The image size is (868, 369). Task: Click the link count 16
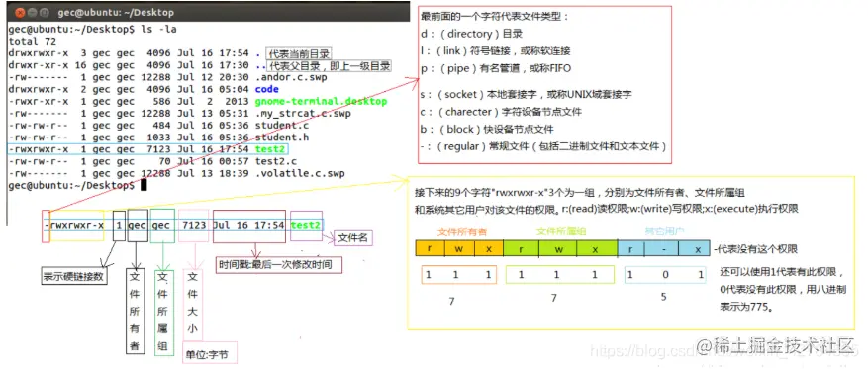(x=80, y=65)
